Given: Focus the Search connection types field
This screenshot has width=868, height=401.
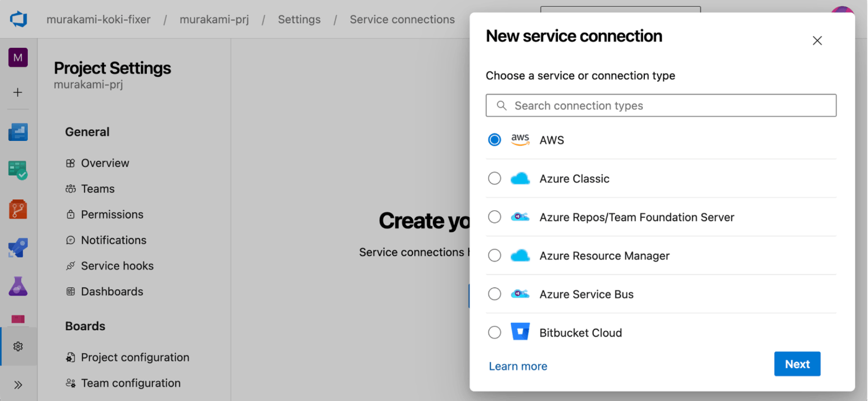Looking at the screenshot, I should tap(661, 106).
